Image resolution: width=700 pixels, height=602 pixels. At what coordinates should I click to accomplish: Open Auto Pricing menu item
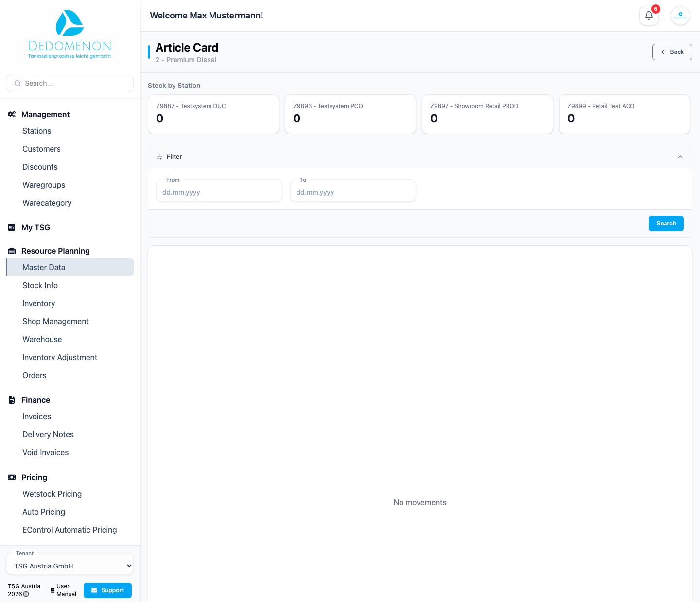70,512
